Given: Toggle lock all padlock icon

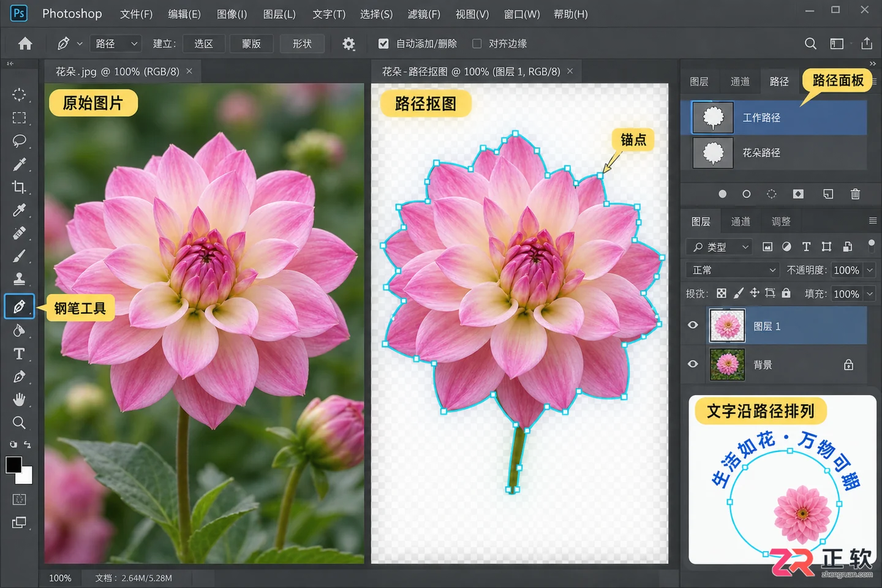Looking at the screenshot, I should click(786, 293).
